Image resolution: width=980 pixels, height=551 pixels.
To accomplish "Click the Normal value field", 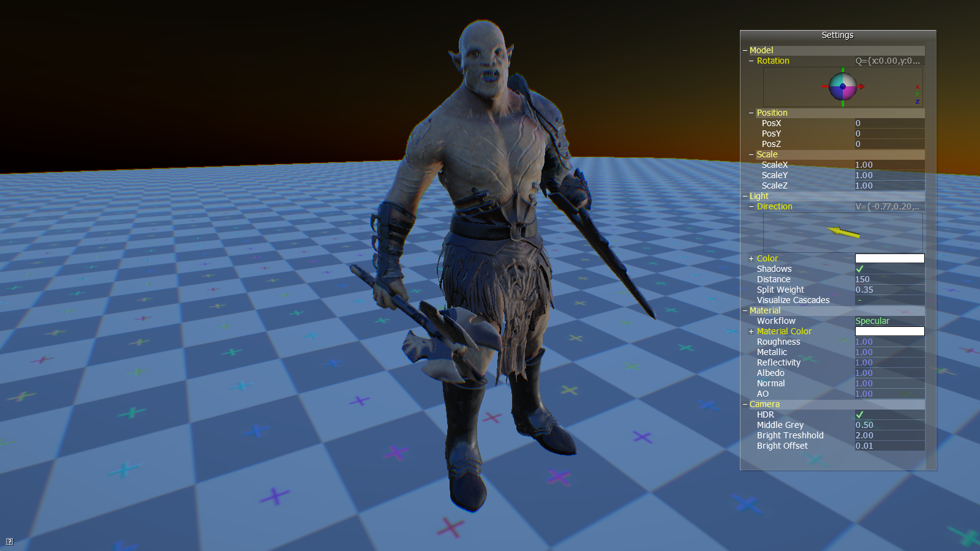I will coord(890,383).
